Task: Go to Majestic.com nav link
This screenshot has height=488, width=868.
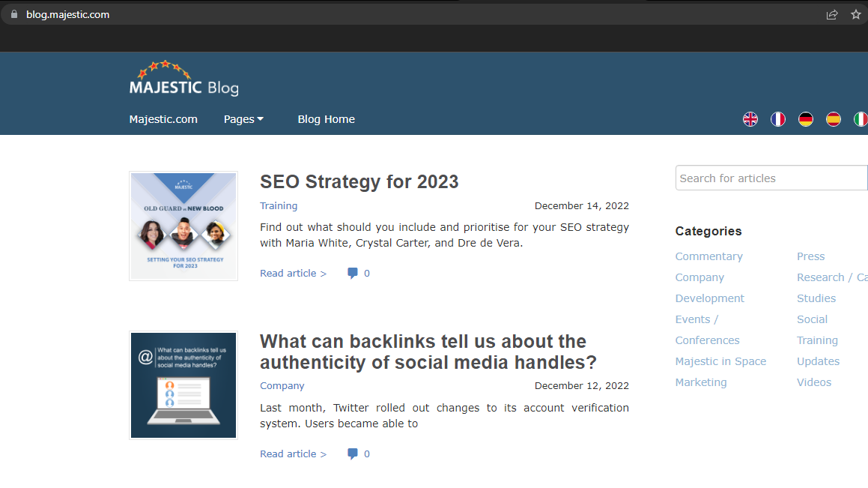Action: tap(163, 119)
